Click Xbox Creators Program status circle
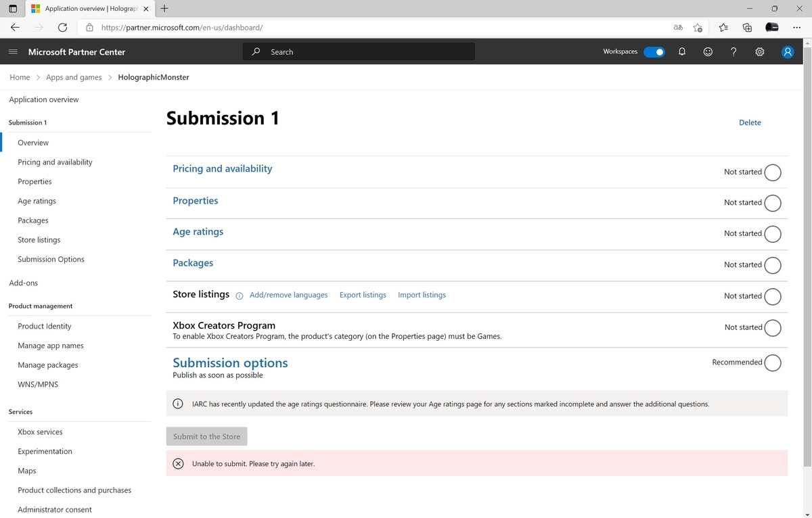This screenshot has height=518, width=812. [x=773, y=328]
